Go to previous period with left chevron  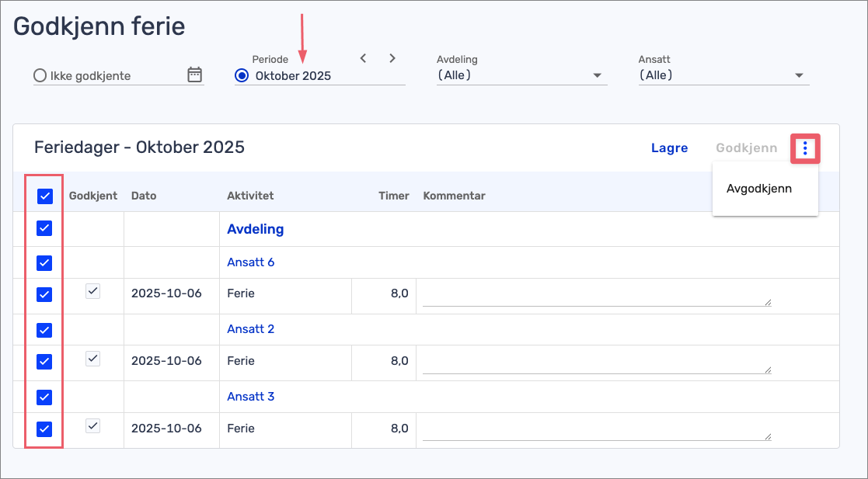pos(363,58)
